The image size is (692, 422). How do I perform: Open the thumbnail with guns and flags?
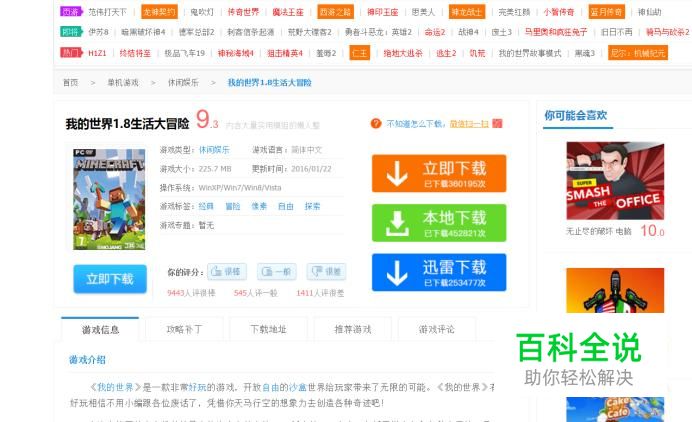[615, 290]
